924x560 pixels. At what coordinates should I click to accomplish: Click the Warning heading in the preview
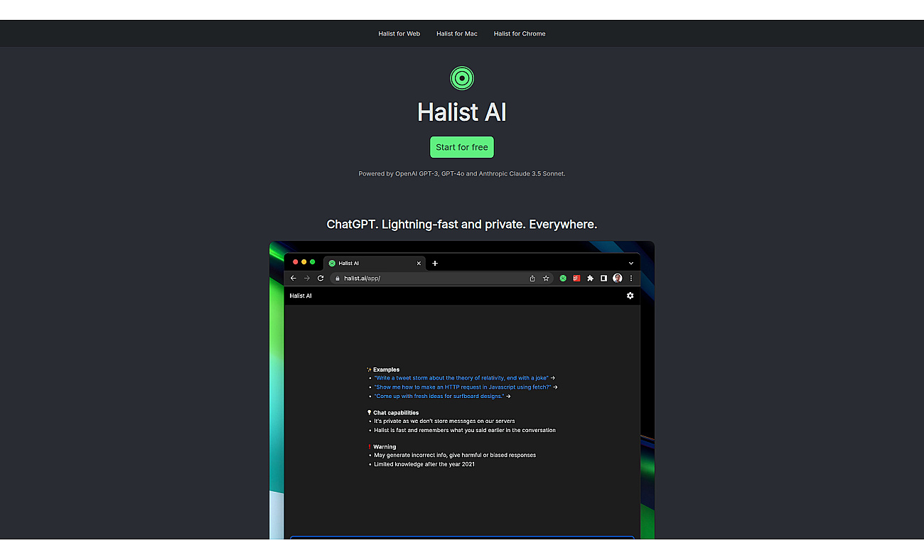point(385,447)
